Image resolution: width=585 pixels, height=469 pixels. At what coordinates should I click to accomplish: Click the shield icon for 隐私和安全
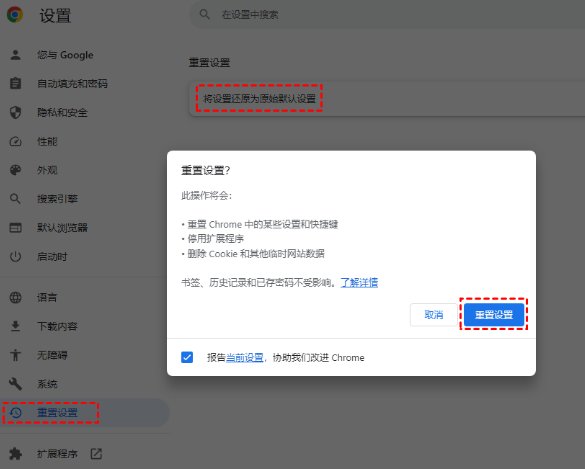pos(15,112)
